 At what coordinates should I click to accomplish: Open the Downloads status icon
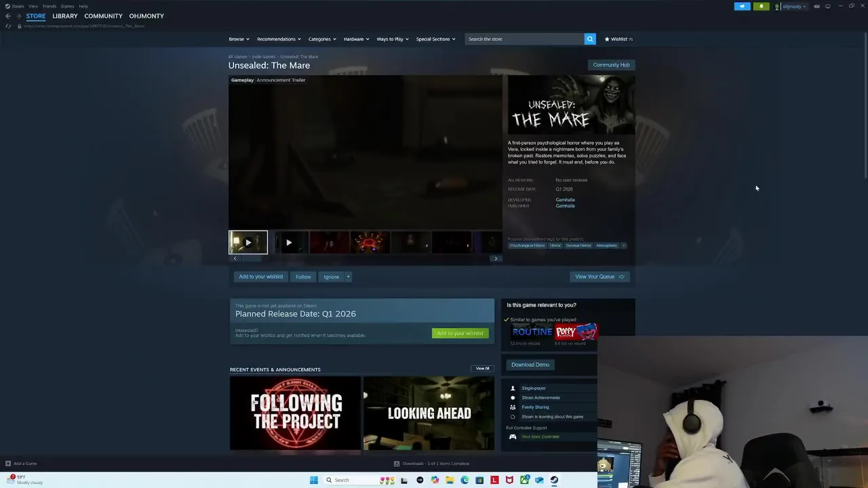[397, 464]
